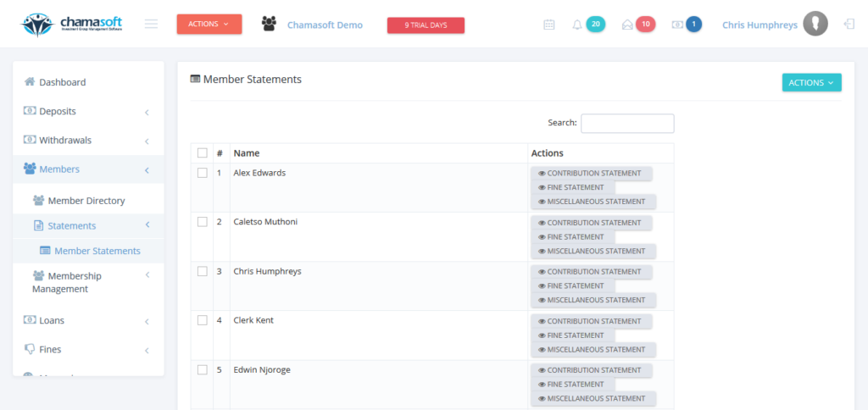The height and width of the screenshot is (410, 868).
Task: View Contribution Statement for Alex Edwards
Action: coord(592,174)
